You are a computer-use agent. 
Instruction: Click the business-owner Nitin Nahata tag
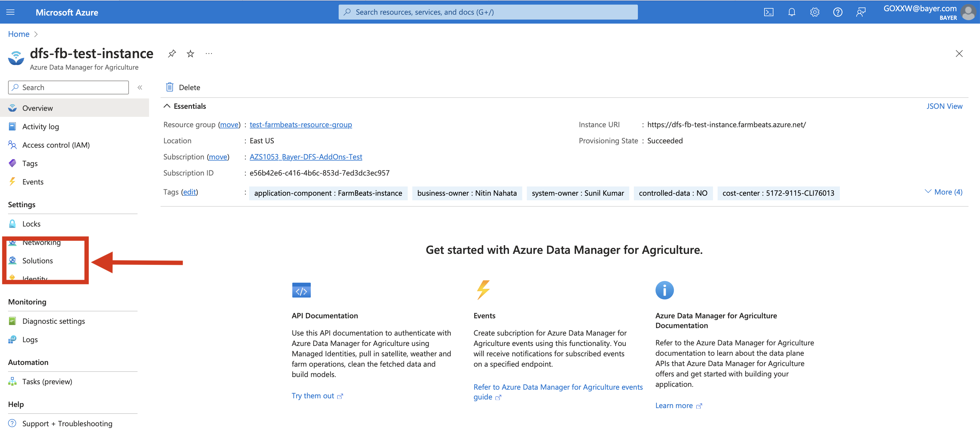(x=467, y=193)
